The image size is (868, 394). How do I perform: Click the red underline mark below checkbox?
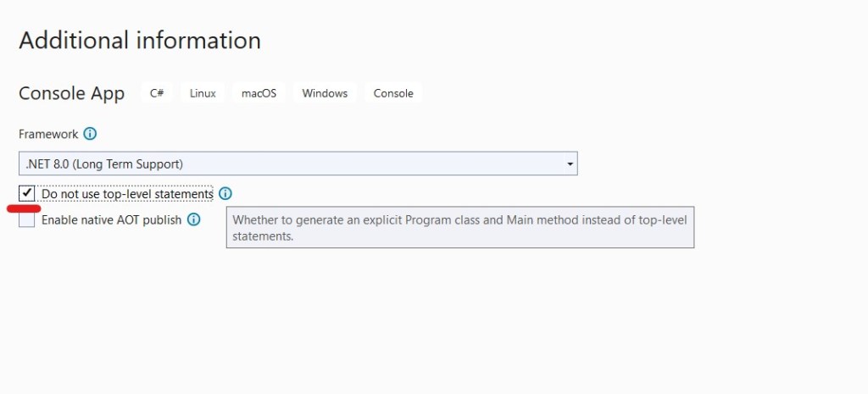(x=24, y=208)
